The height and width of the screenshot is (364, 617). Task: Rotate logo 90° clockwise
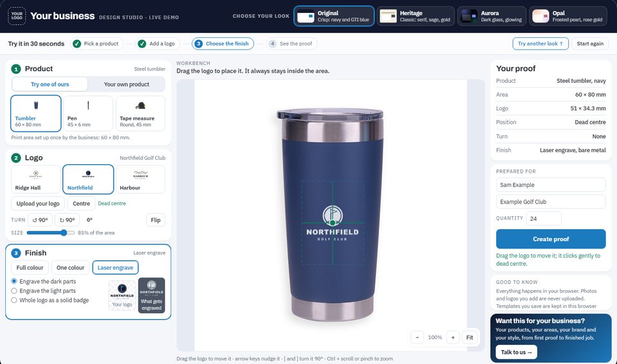pos(67,220)
